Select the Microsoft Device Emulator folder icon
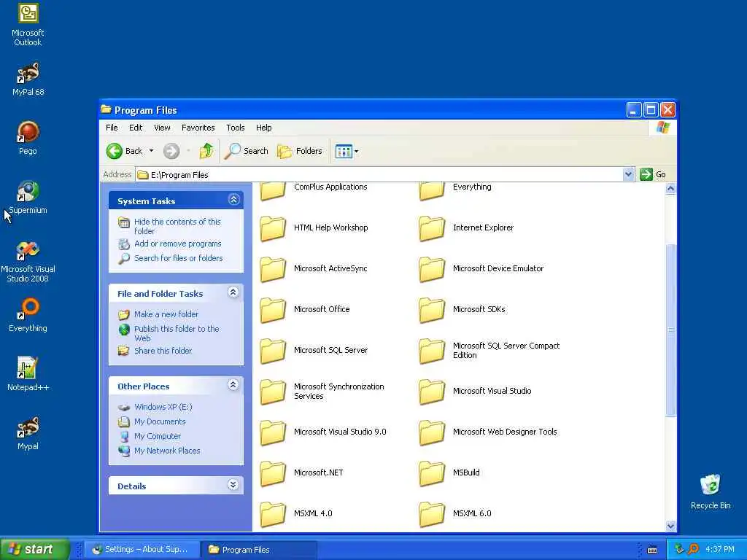The height and width of the screenshot is (560, 747). (432, 268)
